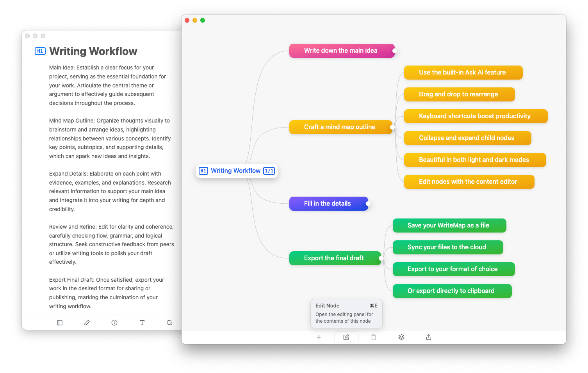Collapse the Export the final draft children
The height and width of the screenshot is (373, 588).
click(x=381, y=258)
